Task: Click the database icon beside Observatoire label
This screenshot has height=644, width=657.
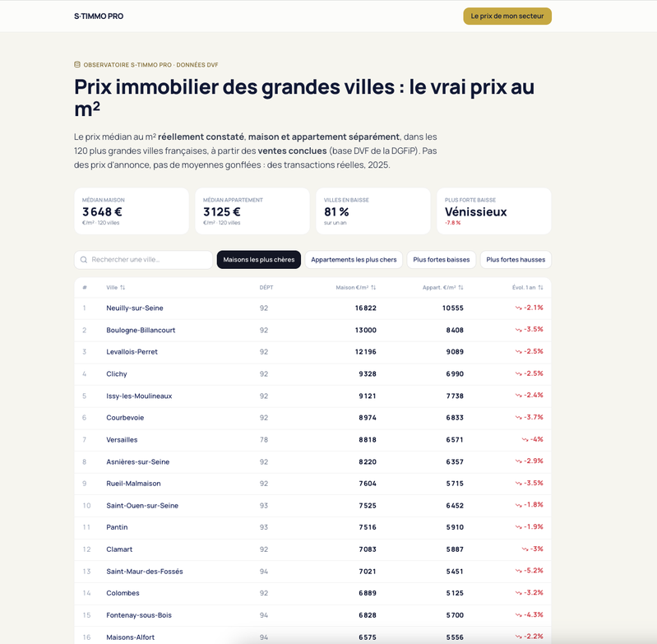Action: coord(77,64)
